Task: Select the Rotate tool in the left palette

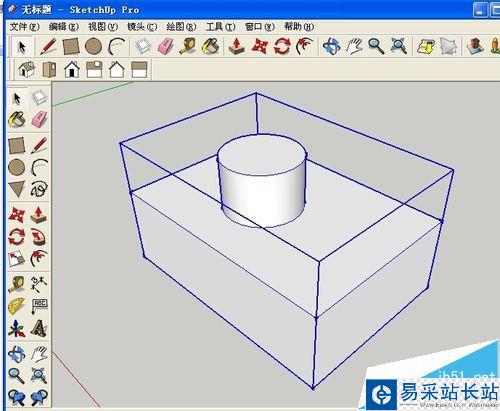Action: [17, 237]
